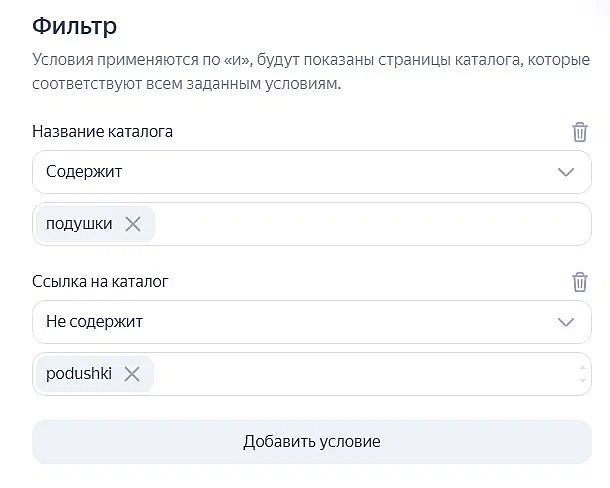Click the chevron arrow beside 'Не содержит'

(566, 322)
